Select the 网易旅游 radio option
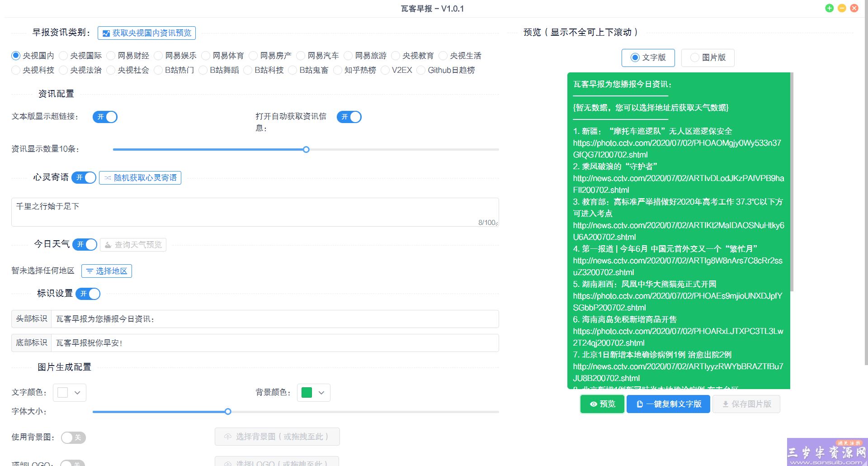 [365, 56]
